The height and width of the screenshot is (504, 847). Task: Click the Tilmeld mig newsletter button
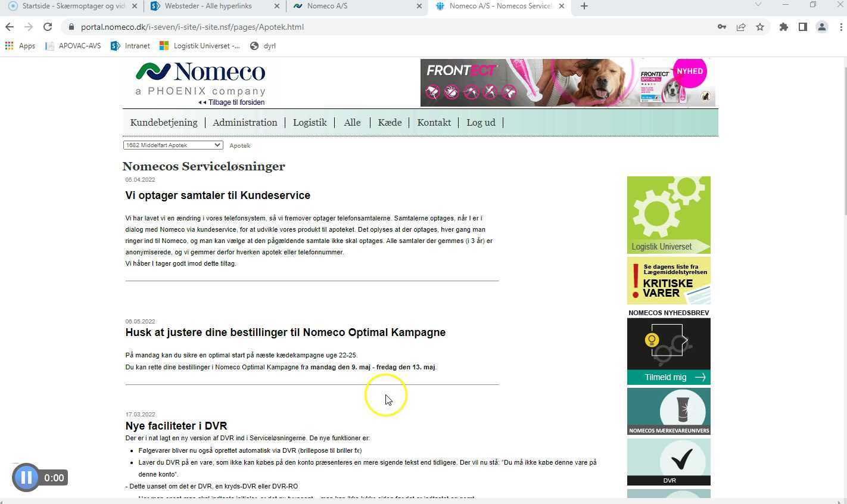tap(668, 377)
